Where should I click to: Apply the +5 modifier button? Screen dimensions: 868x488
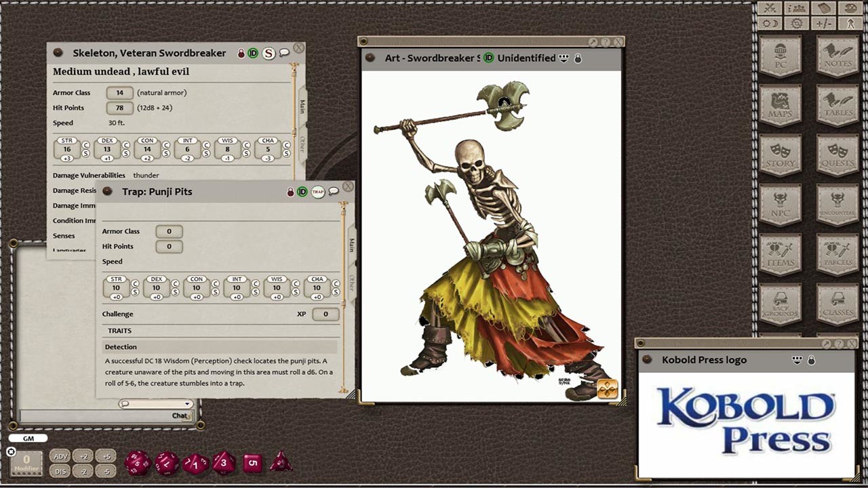click(x=106, y=456)
